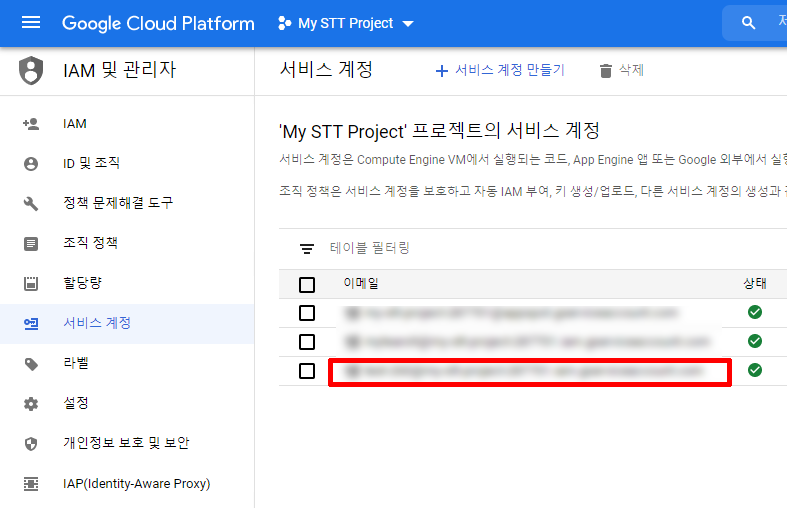Check the first service account checkbox
787x508 pixels.
pyautogui.click(x=307, y=313)
